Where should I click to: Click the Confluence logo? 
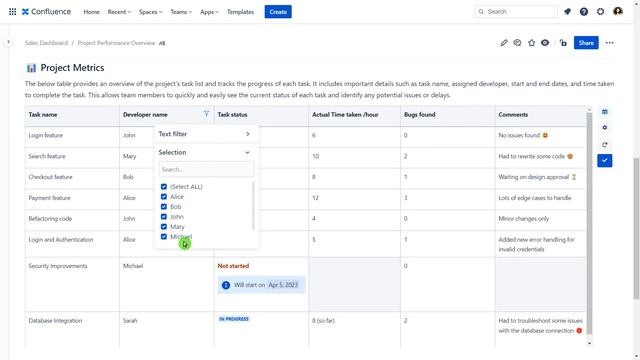[x=47, y=12]
